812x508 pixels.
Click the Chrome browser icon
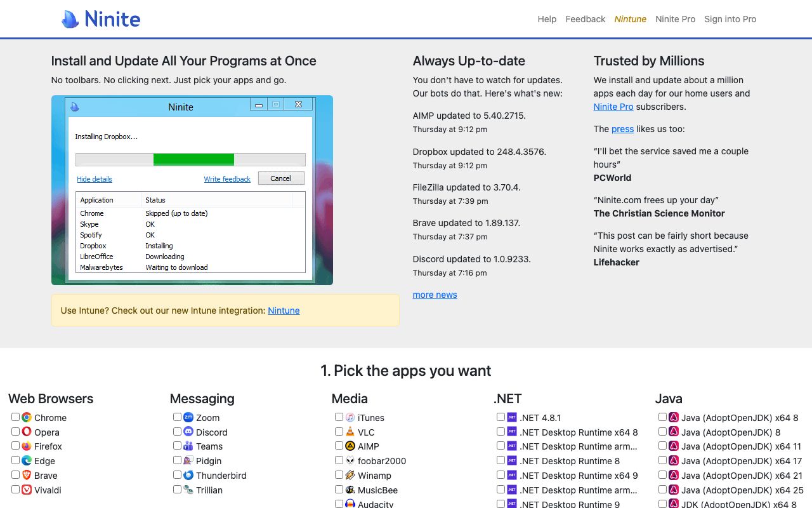pos(27,417)
